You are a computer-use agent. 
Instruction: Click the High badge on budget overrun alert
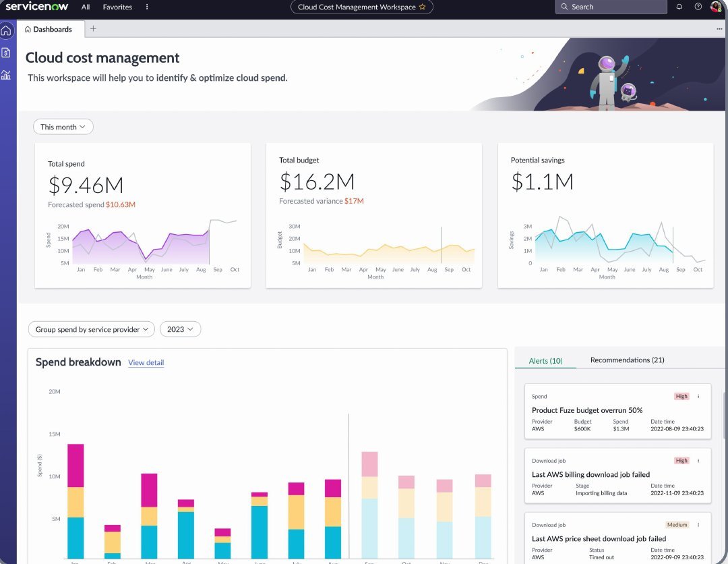point(681,396)
